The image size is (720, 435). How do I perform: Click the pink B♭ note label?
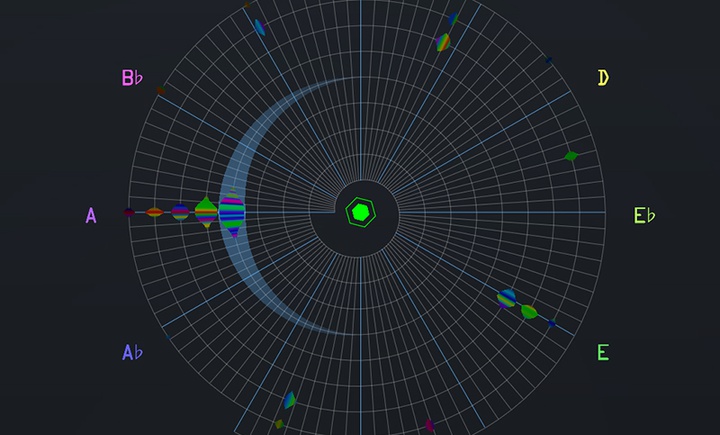click(x=132, y=78)
